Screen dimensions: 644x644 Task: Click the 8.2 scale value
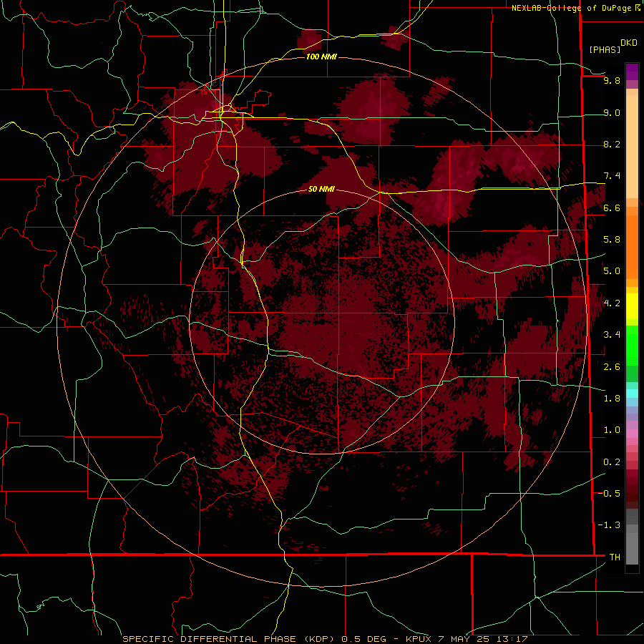[612, 144]
